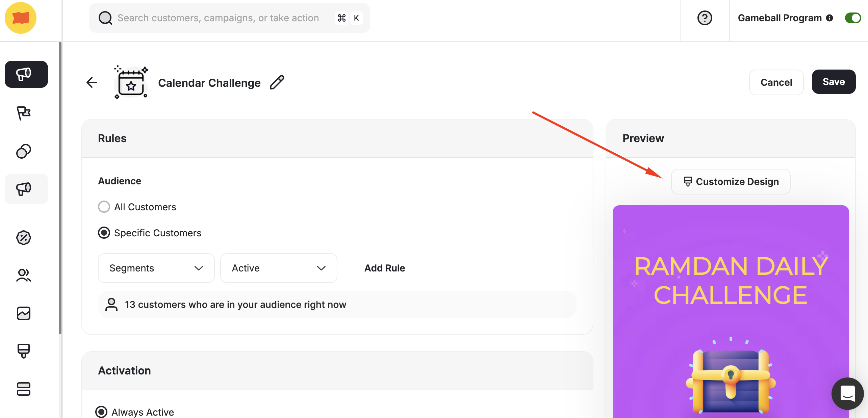This screenshot has width=868, height=418.
Task: Open the Campaigns section in the sidebar
Action: click(x=26, y=74)
